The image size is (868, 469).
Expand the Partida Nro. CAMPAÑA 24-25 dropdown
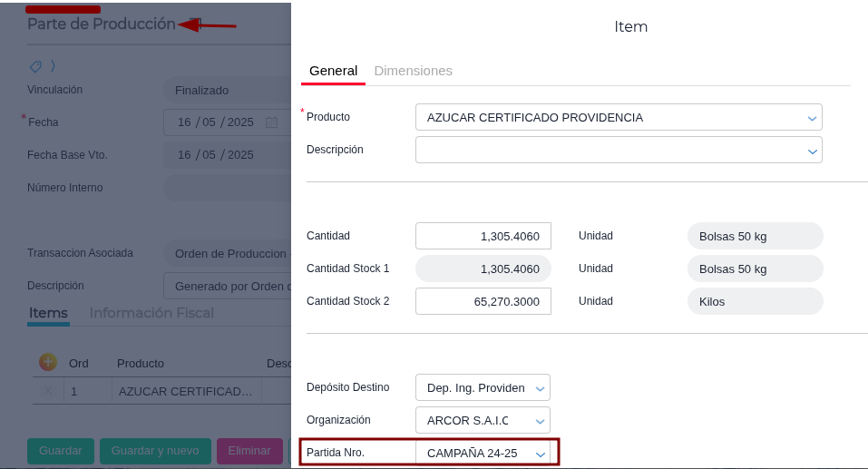click(x=540, y=454)
